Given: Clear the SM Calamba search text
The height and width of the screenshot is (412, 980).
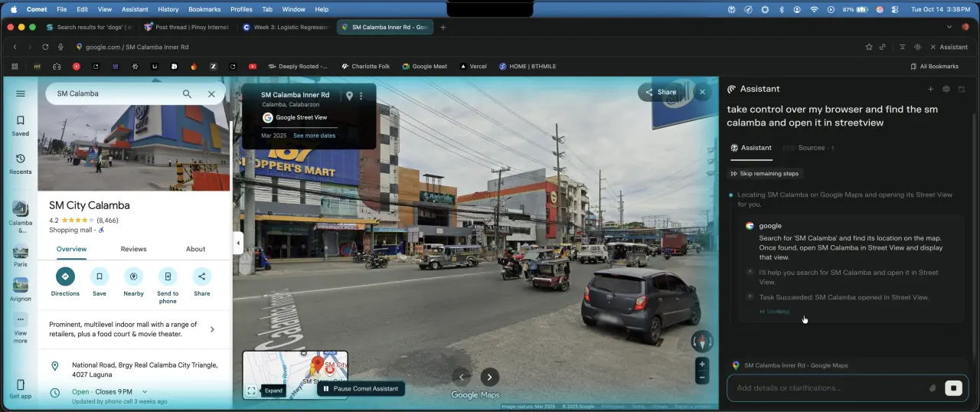Looking at the screenshot, I should (211, 93).
